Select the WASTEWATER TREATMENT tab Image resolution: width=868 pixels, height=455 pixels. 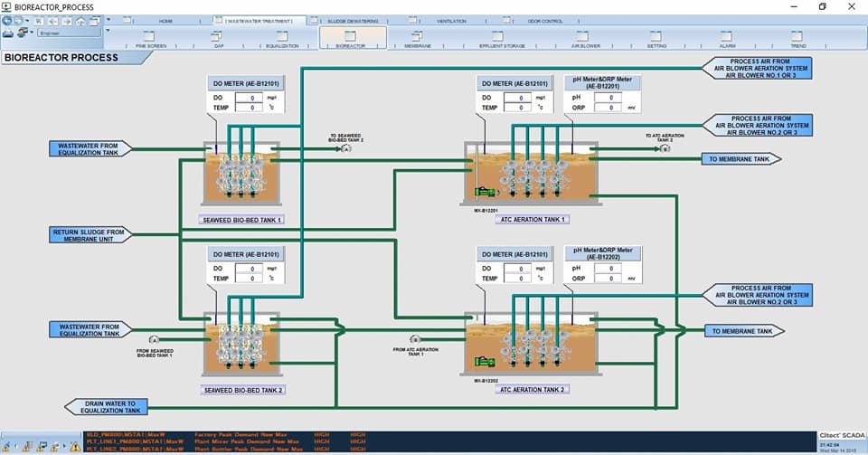tap(259, 21)
